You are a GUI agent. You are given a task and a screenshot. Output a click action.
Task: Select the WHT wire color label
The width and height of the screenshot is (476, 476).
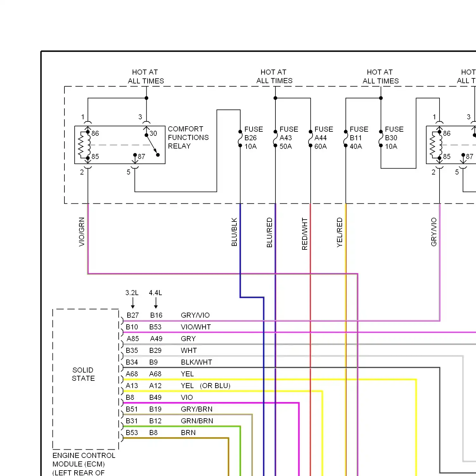click(x=189, y=350)
